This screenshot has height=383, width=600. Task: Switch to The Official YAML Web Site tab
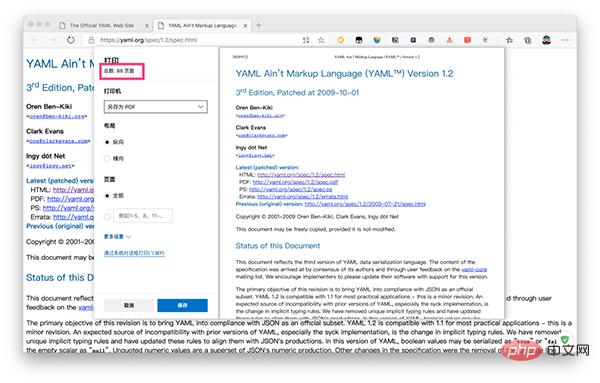[101, 26]
